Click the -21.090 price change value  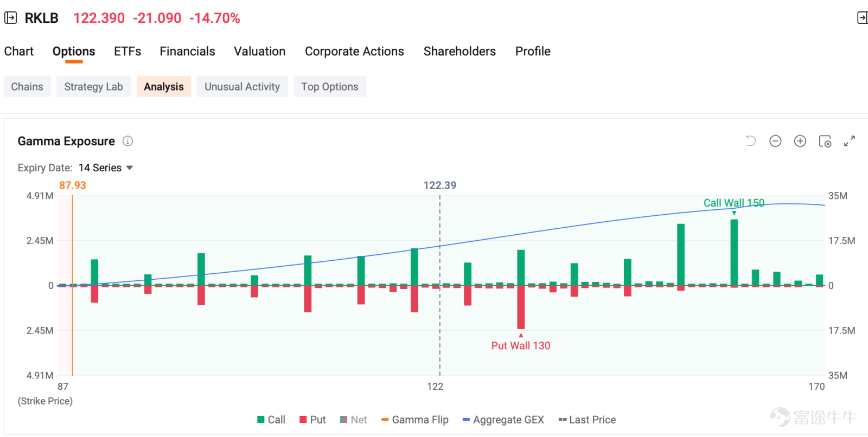pyautogui.click(x=157, y=18)
